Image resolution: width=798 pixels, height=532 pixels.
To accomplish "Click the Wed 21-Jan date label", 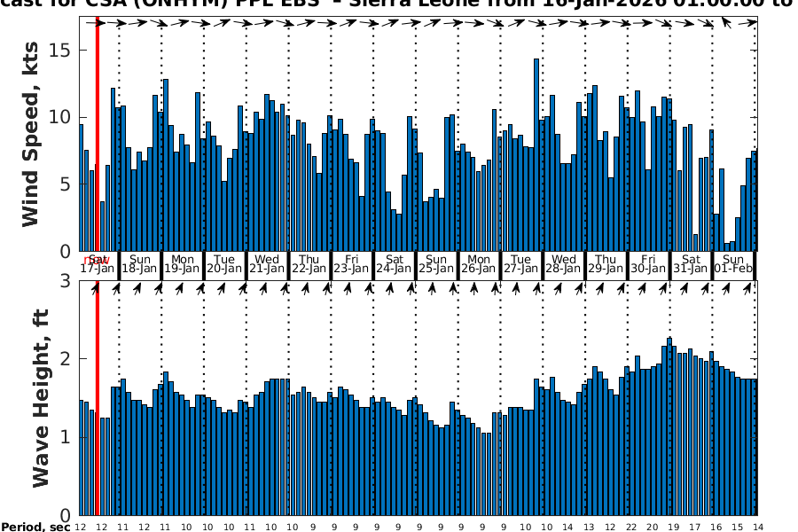I will (267, 264).
